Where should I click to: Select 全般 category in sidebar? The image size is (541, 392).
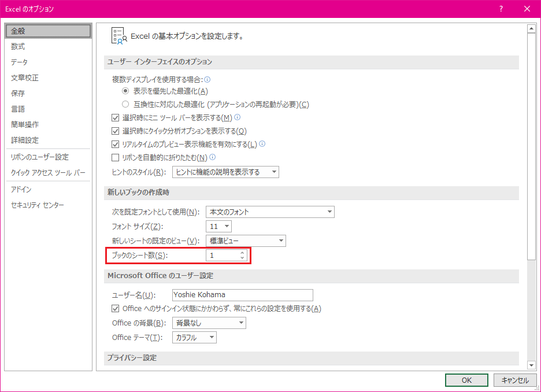pyautogui.click(x=49, y=31)
